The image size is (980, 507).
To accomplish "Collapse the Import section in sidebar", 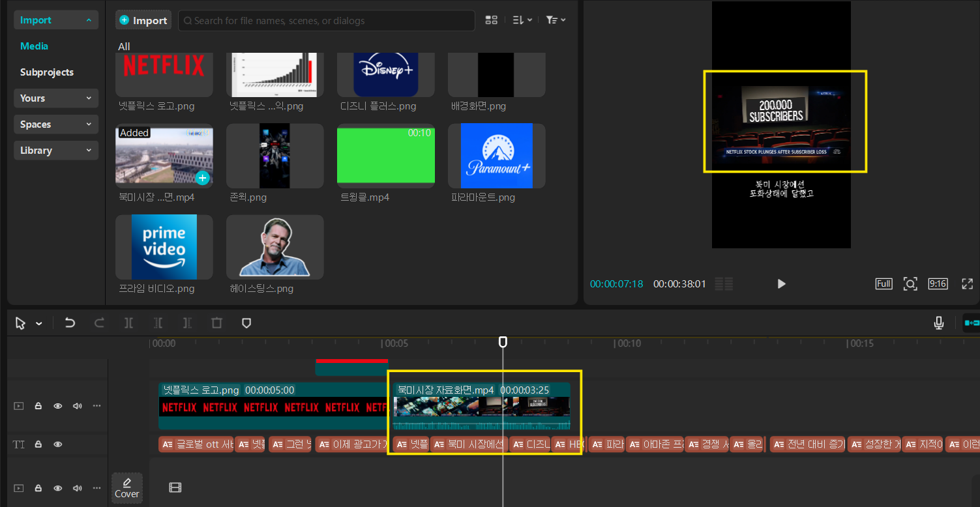I will click(56, 20).
